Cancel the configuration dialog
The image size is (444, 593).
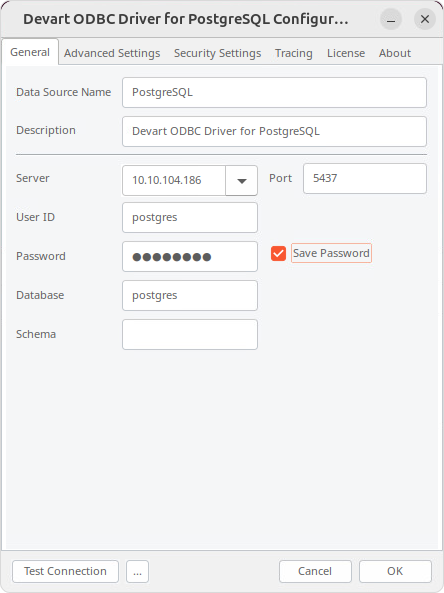(315, 571)
